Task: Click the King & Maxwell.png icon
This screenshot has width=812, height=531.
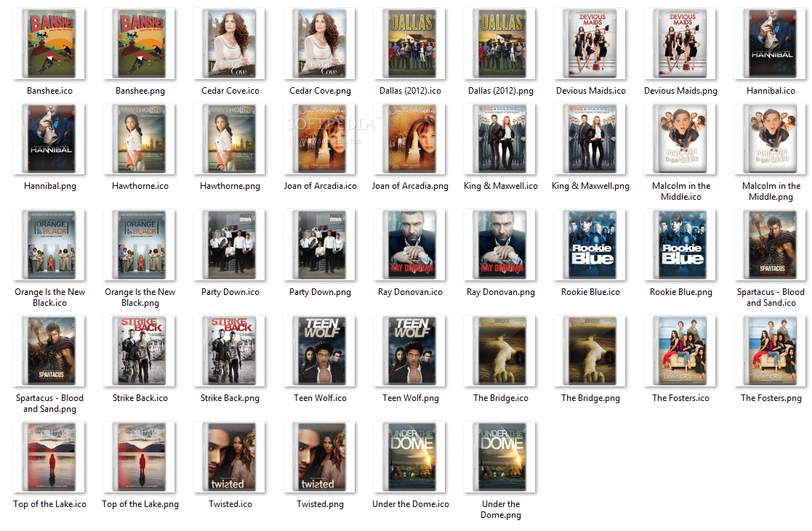Action: coord(590,139)
